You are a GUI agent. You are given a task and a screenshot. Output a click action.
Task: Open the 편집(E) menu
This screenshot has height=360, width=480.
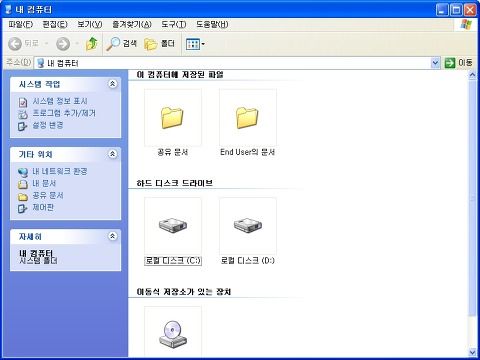(55, 24)
